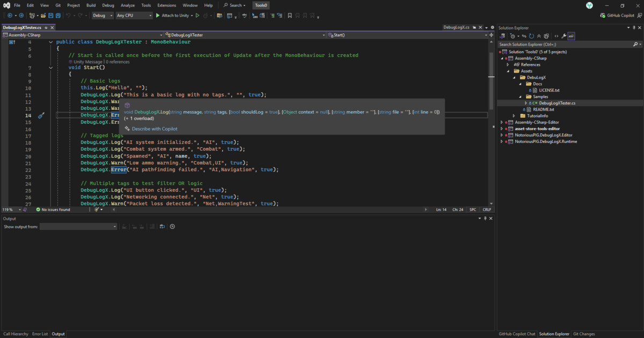The width and height of the screenshot is (644, 338).
Task: Click Attach to Unity to start debugging
Action: (174, 16)
